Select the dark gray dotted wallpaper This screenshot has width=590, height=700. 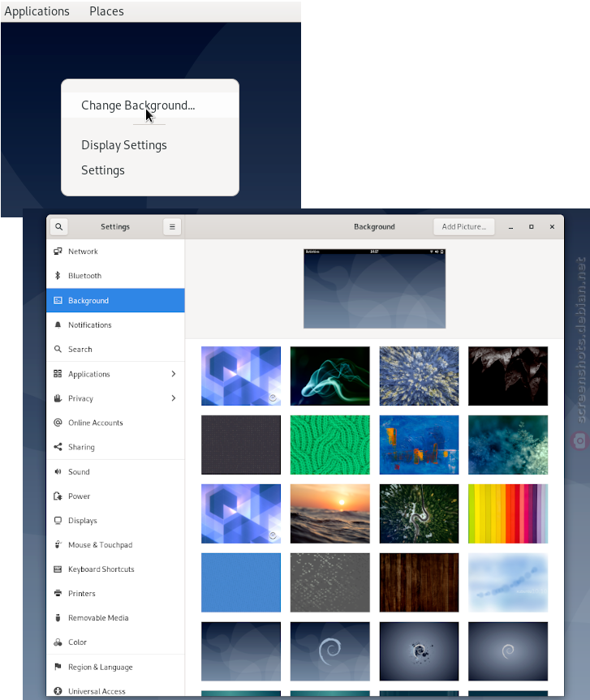(x=241, y=444)
